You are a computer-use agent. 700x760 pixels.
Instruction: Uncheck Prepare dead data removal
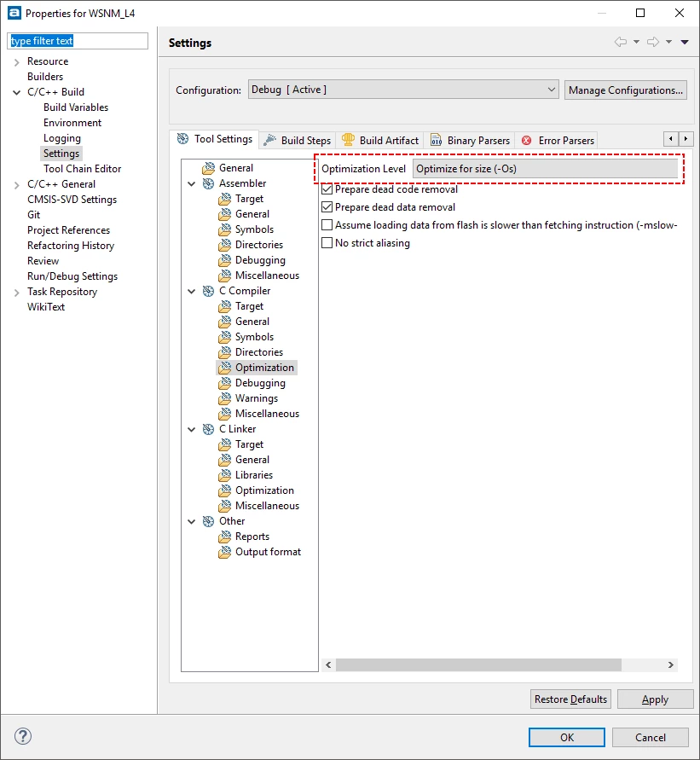tap(327, 207)
